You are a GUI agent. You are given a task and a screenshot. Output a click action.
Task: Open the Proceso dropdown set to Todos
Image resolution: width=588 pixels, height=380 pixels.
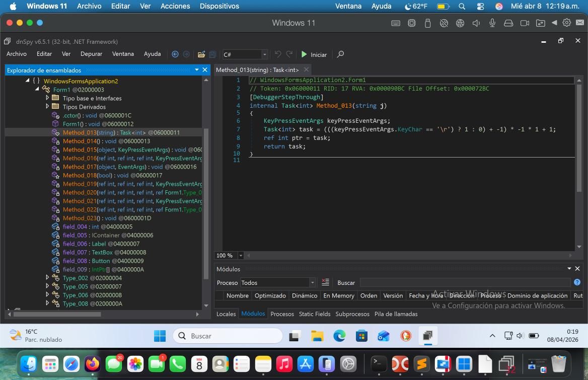coord(312,283)
